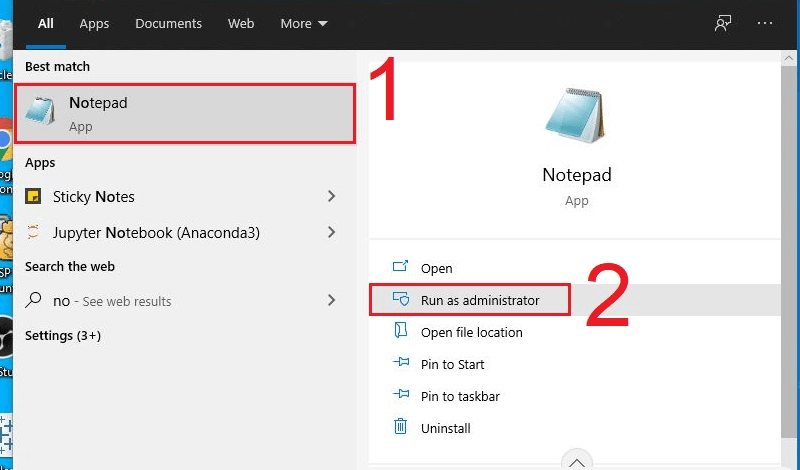This screenshot has height=470, width=800.
Task: Expand Jupyter Notebook details chevron
Action: tap(332, 232)
